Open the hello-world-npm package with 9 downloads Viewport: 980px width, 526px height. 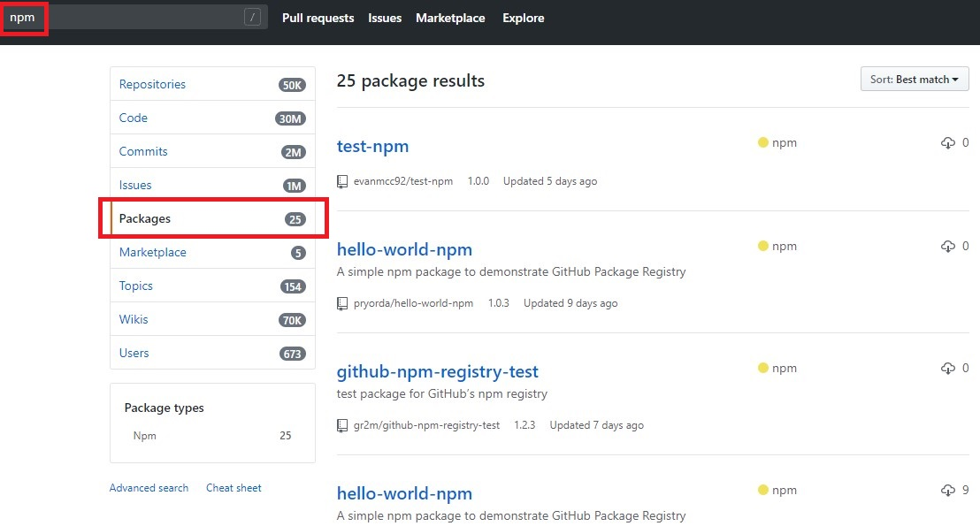404,493
